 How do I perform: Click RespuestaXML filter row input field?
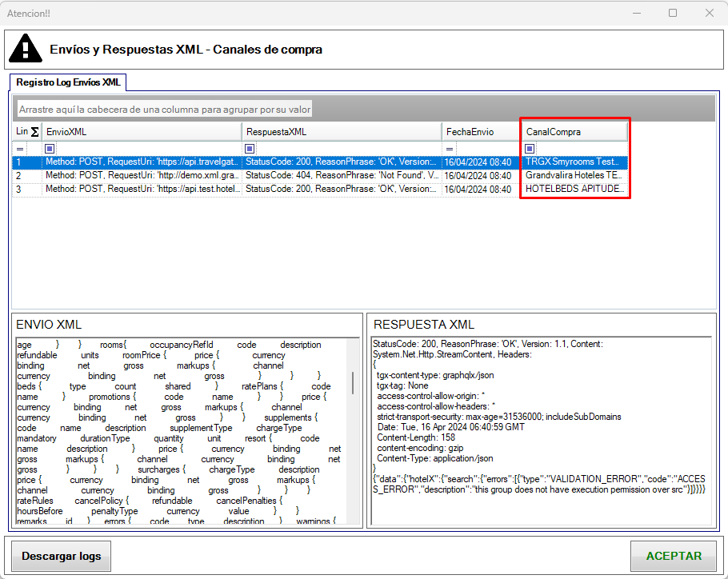(348, 149)
